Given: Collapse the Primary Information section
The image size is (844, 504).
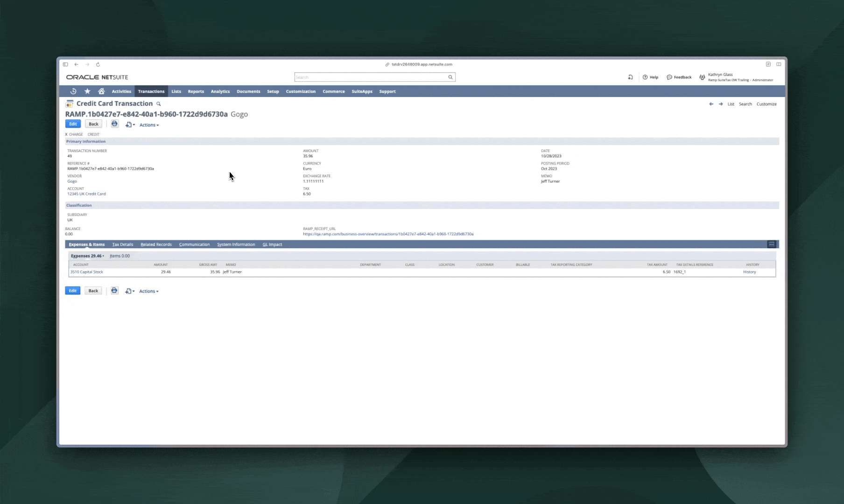Looking at the screenshot, I should (x=86, y=141).
